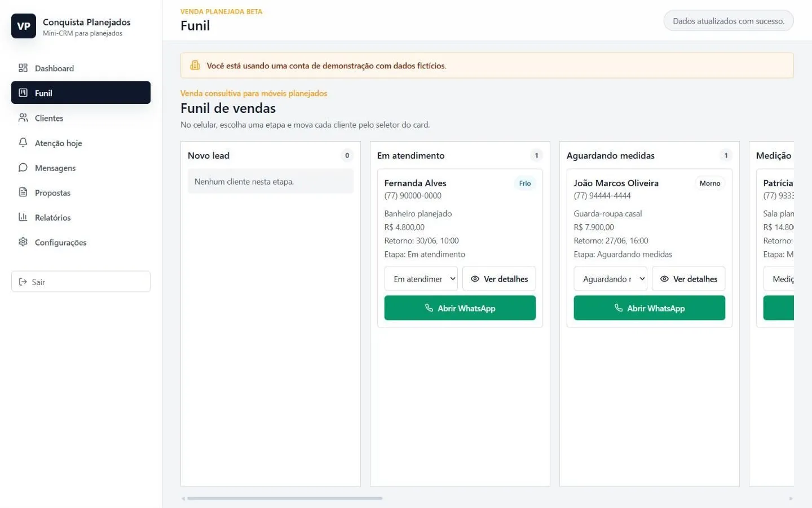Click the Sair button
812x508 pixels.
(x=81, y=282)
